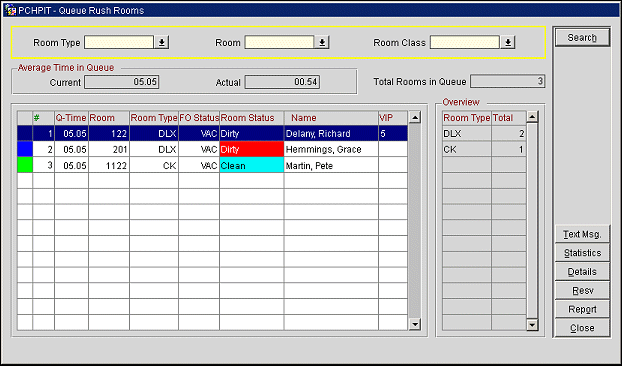Select the green color marker on row 3
The image size is (622, 366).
[x=25, y=165]
